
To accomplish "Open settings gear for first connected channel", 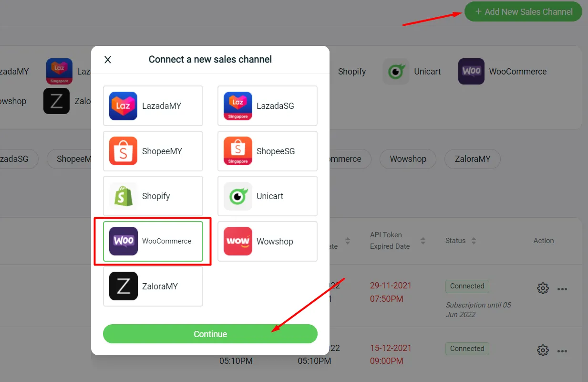I will pyautogui.click(x=543, y=288).
